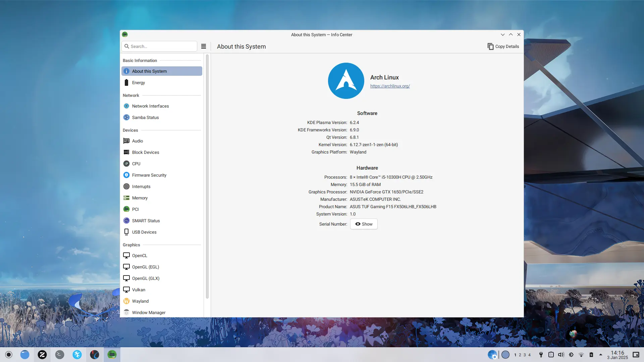Image resolution: width=644 pixels, height=362 pixels.
Task: Click the Info Center window title icon
Action: coord(125,35)
